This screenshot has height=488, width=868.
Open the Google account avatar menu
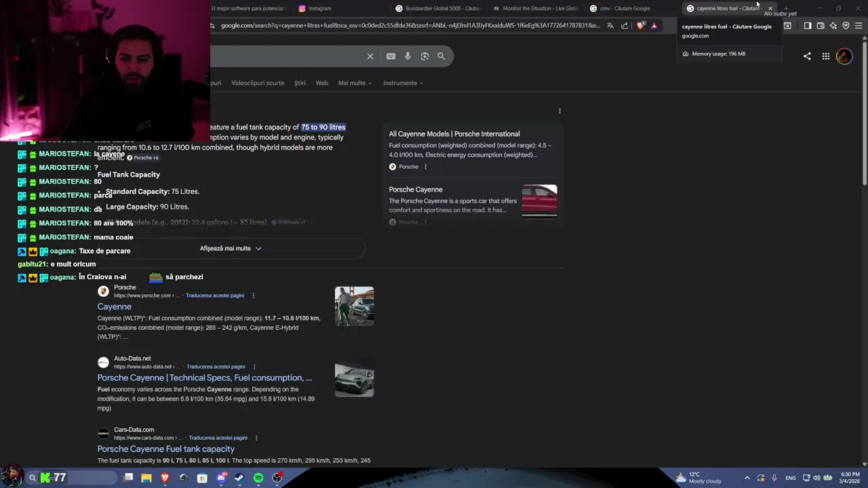[844, 56]
